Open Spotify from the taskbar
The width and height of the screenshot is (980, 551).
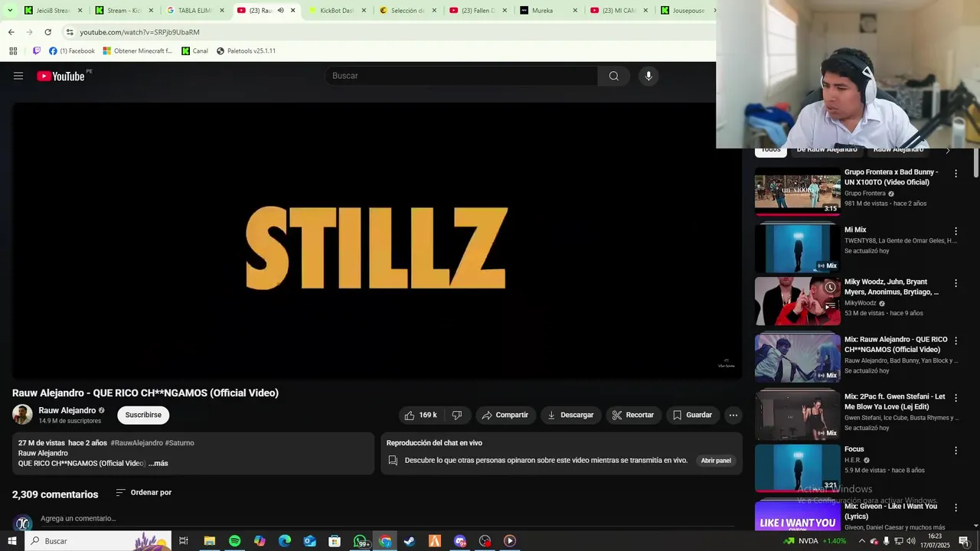tap(234, 541)
